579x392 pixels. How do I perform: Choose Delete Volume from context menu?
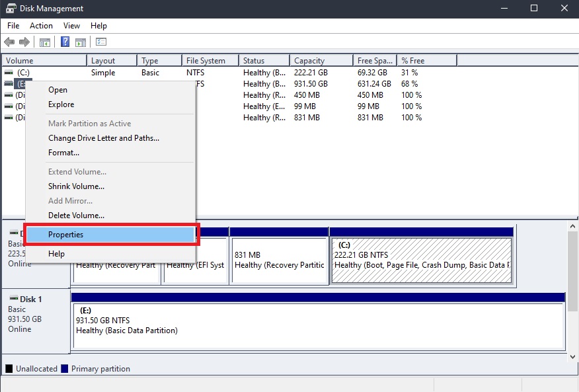(76, 216)
